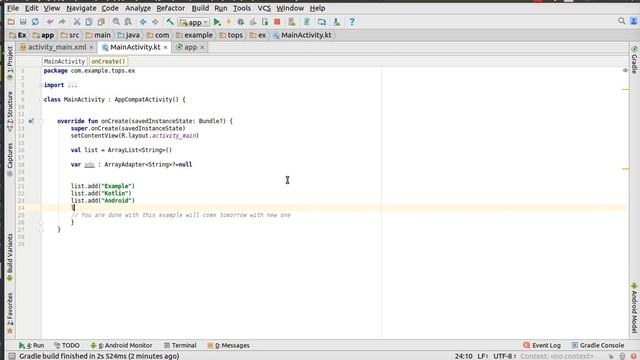Open the Navigate menu
This screenshot has height=360, width=640.
click(x=81, y=8)
